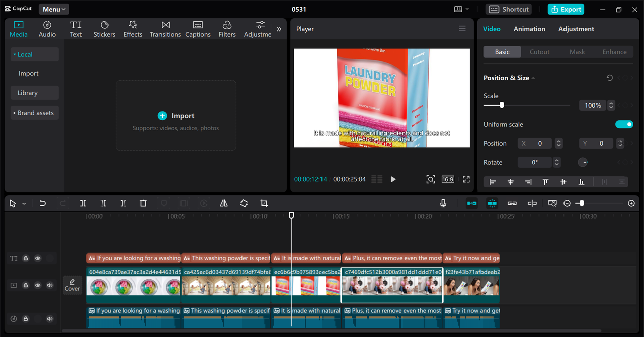644x337 pixels.
Task: Align clip to left edge
Action: click(493, 182)
